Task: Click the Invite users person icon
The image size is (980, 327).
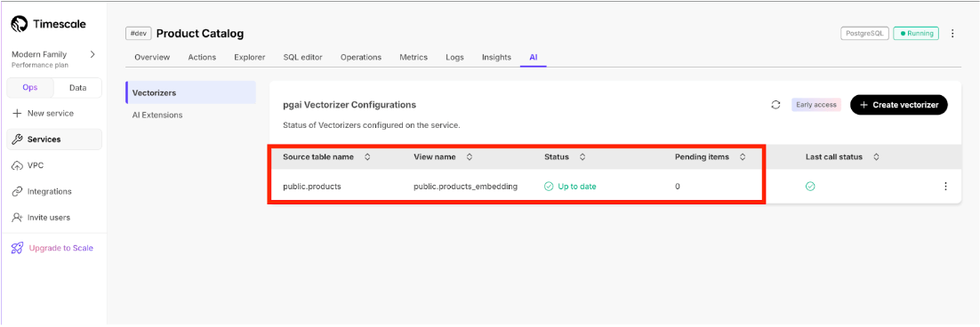Action: coord(18,218)
